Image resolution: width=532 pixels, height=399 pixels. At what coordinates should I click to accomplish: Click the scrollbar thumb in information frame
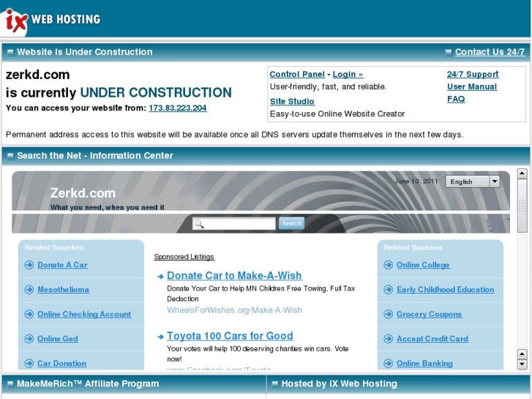coord(522,206)
